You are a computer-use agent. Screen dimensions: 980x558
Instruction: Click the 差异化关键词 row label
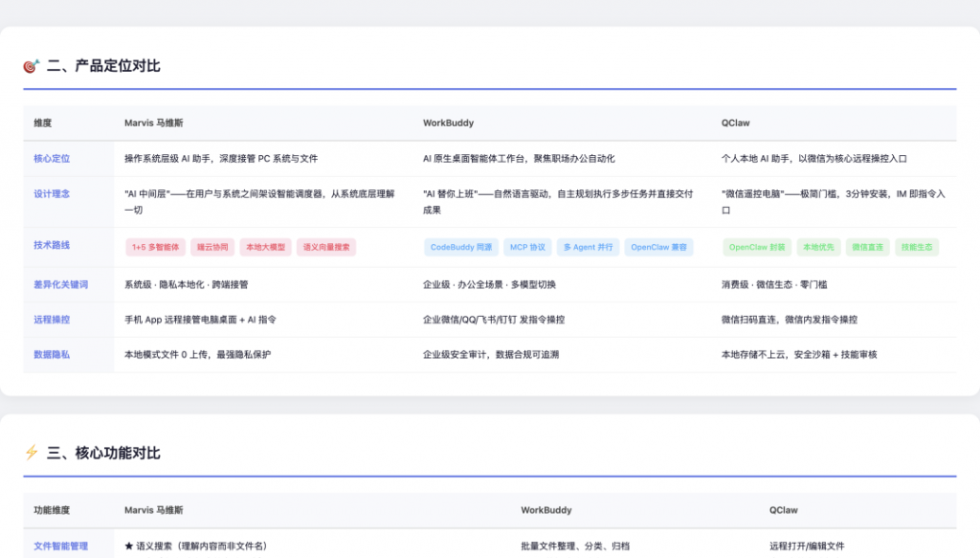[60, 284]
